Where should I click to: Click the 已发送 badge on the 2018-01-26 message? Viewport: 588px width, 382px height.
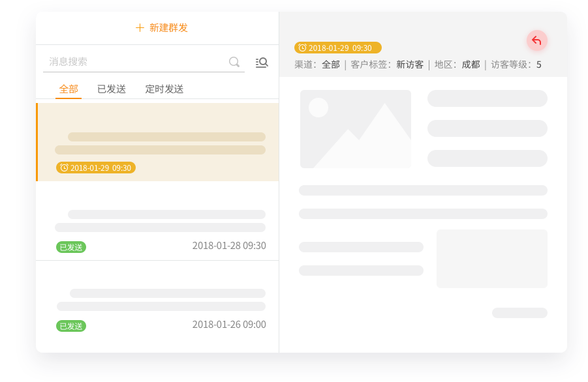[x=70, y=326]
